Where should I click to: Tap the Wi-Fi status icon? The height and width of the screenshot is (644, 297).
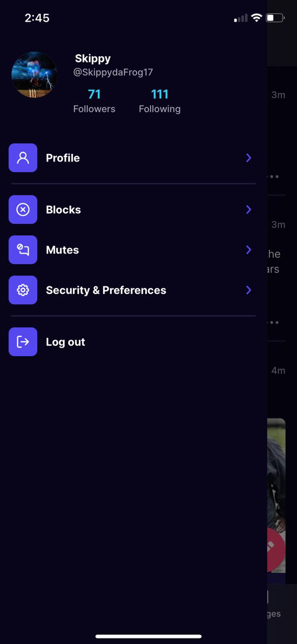coord(257,18)
